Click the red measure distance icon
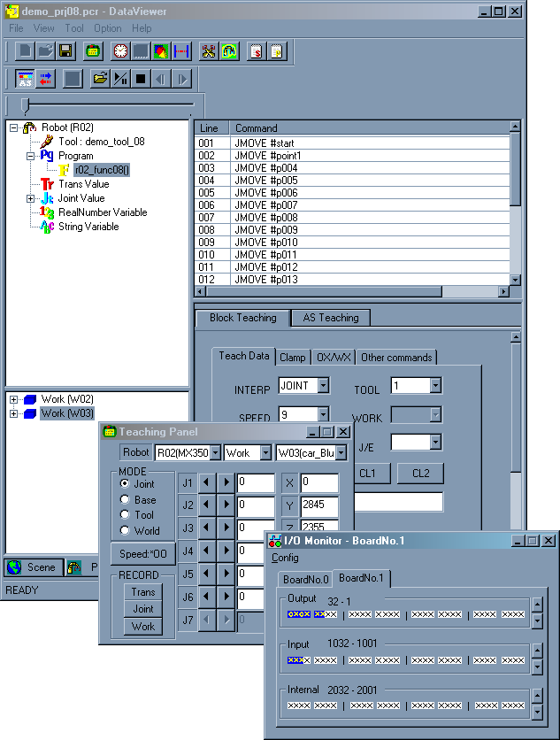560x740 pixels. (181, 51)
